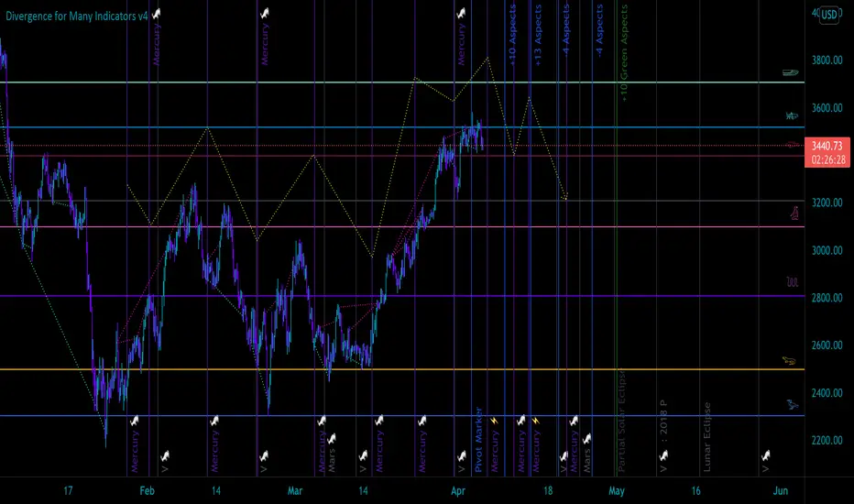This screenshot has height=504, width=854.
Task: Click the 2400.00 price axis label
Action: [x=827, y=393]
